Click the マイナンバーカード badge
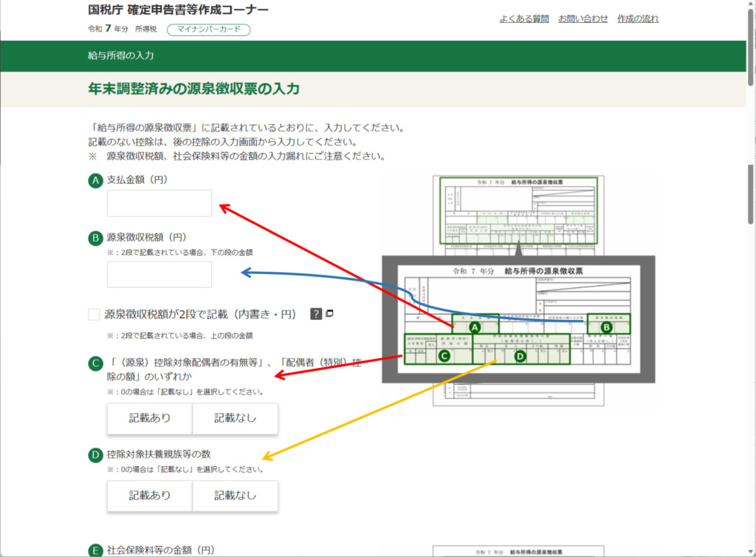This screenshot has width=756, height=557. 209,30
